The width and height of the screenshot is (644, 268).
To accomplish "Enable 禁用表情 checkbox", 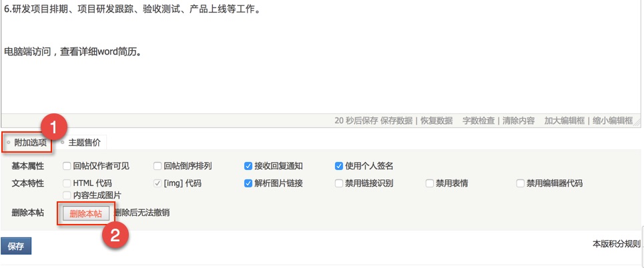I will coord(430,183).
